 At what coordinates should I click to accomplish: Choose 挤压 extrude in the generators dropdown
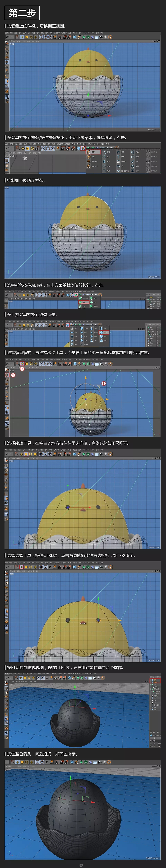point(94,298)
